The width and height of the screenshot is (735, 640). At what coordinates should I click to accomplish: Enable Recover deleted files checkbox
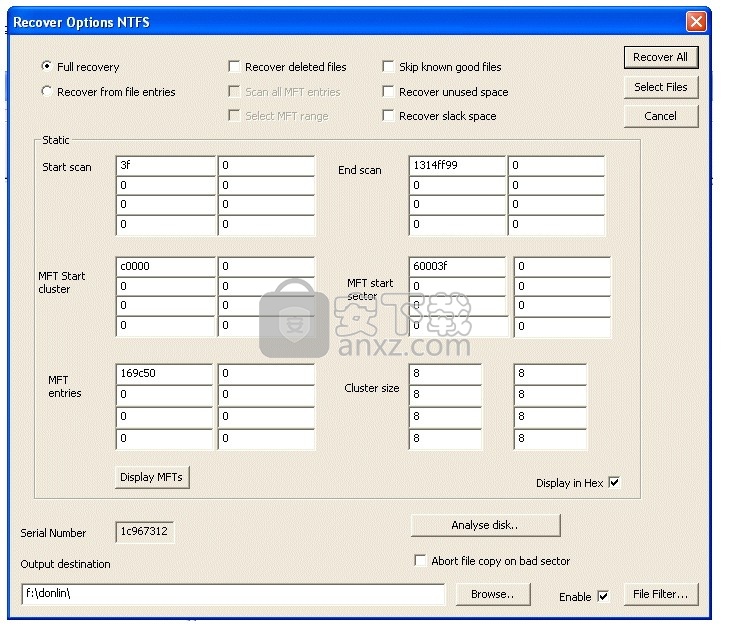[x=234, y=66]
